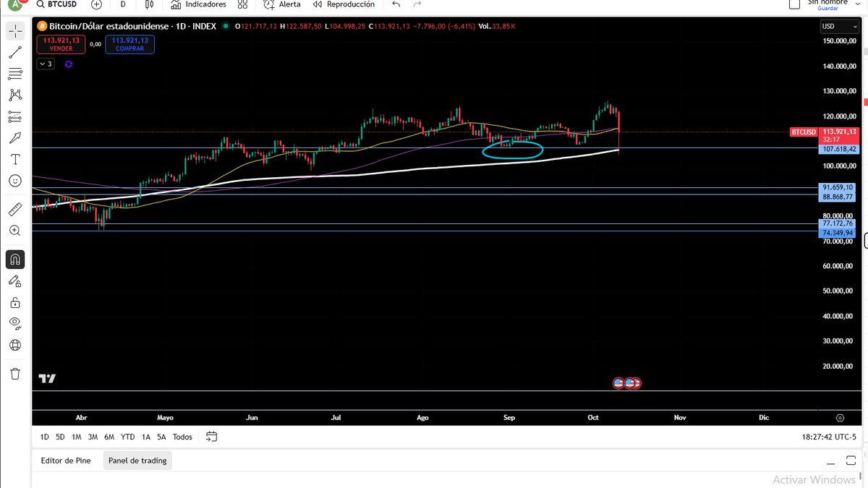This screenshot has width=868, height=488.
Task: Open the go-to-date calendar icon
Action: point(212,437)
